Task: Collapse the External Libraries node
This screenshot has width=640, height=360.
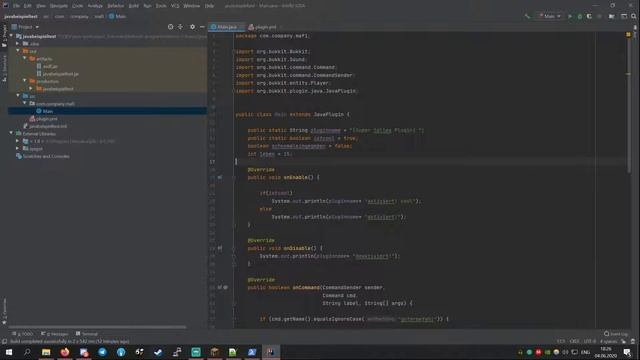Action: click(x=11, y=133)
